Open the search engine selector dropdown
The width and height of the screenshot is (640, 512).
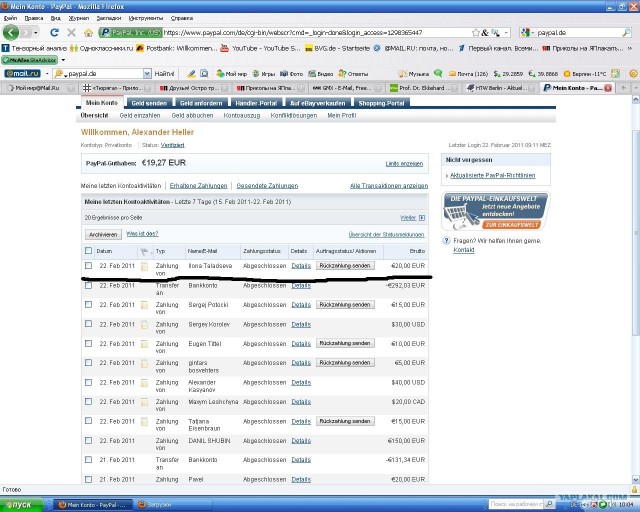(x=527, y=33)
